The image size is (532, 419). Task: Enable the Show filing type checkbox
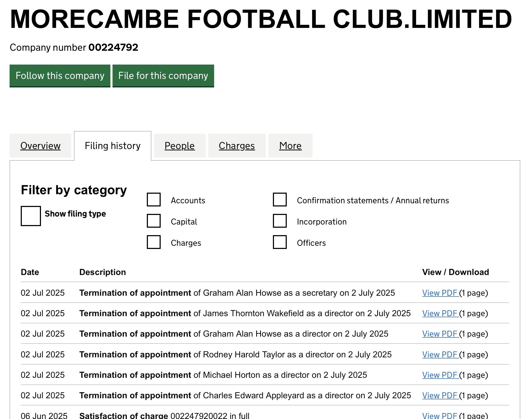tap(31, 216)
